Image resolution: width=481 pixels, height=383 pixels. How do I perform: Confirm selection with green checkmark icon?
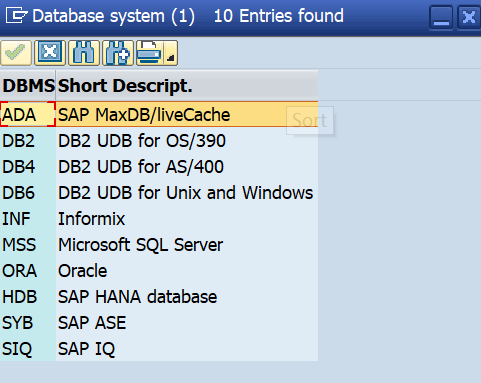click(x=16, y=53)
